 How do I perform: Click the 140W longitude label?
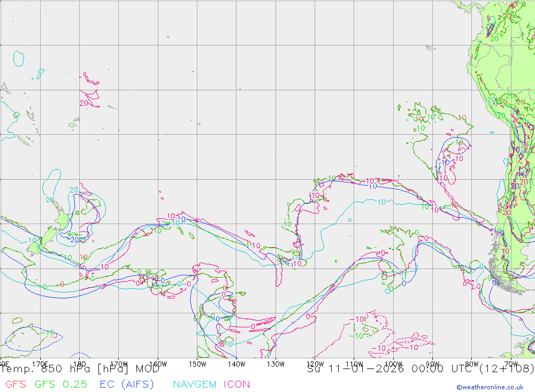coord(236,364)
